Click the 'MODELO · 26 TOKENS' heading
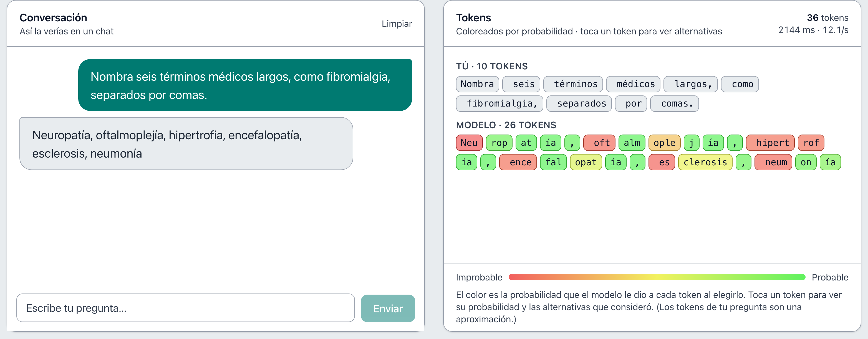The height and width of the screenshot is (339, 868). point(506,125)
